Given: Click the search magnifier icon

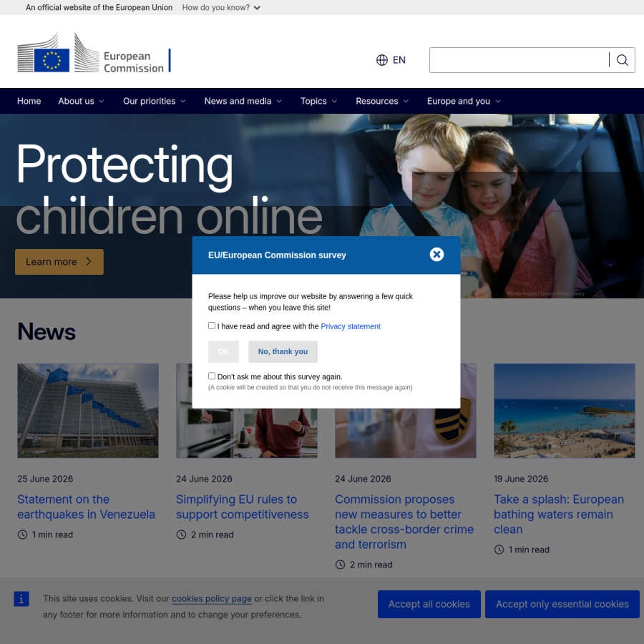Looking at the screenshot, I should pos(623,60).
